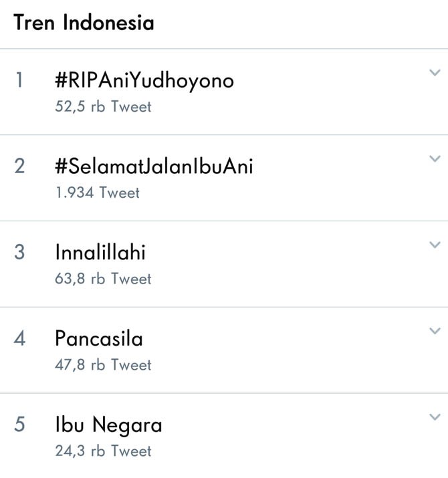This screenshot has height=478, width=448.
Task: Click rank number 4 beside Pancasila
Action: tap(19, 339)
